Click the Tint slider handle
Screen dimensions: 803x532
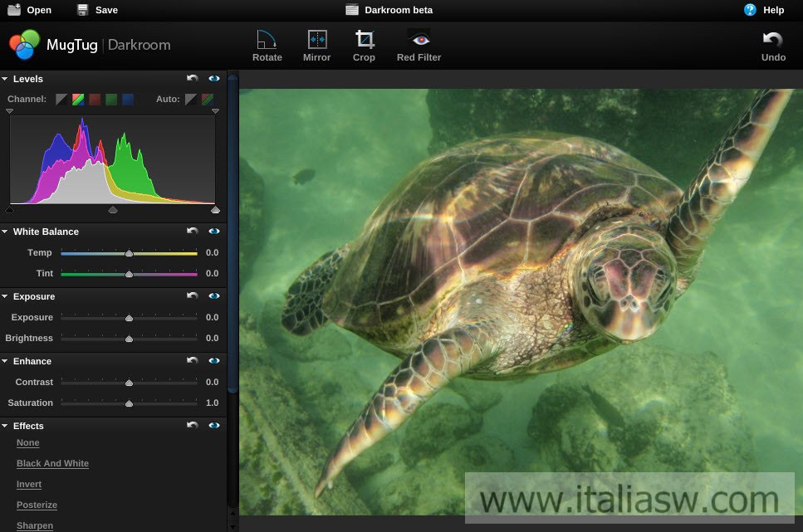tap(129, 274)
